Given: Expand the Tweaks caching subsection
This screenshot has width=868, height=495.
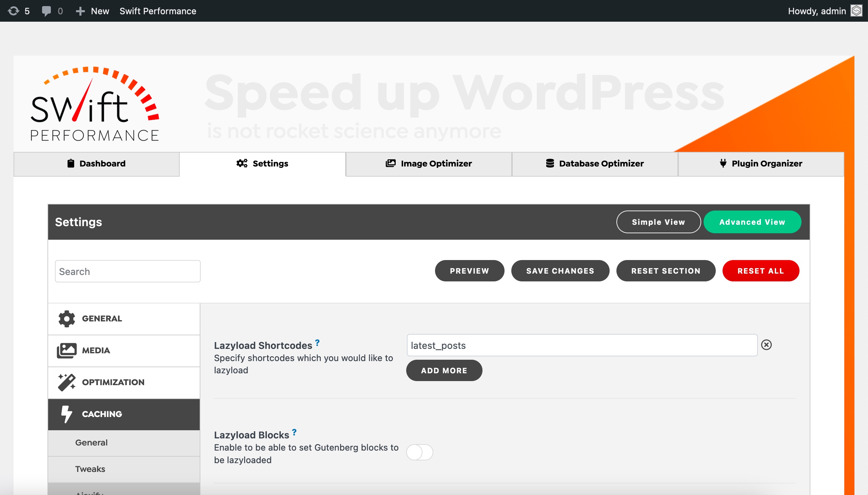Looking at the screenshot, I should click(x=91, y=469).
